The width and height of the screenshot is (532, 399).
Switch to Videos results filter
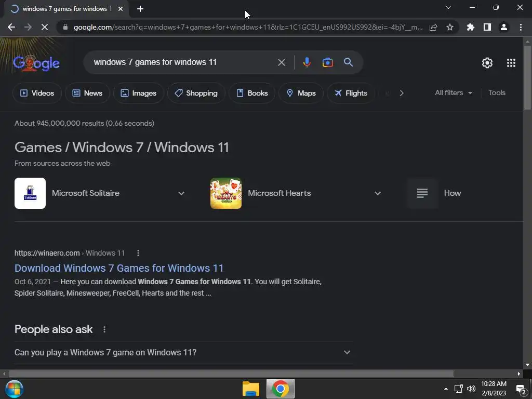(x=37, y=93)
